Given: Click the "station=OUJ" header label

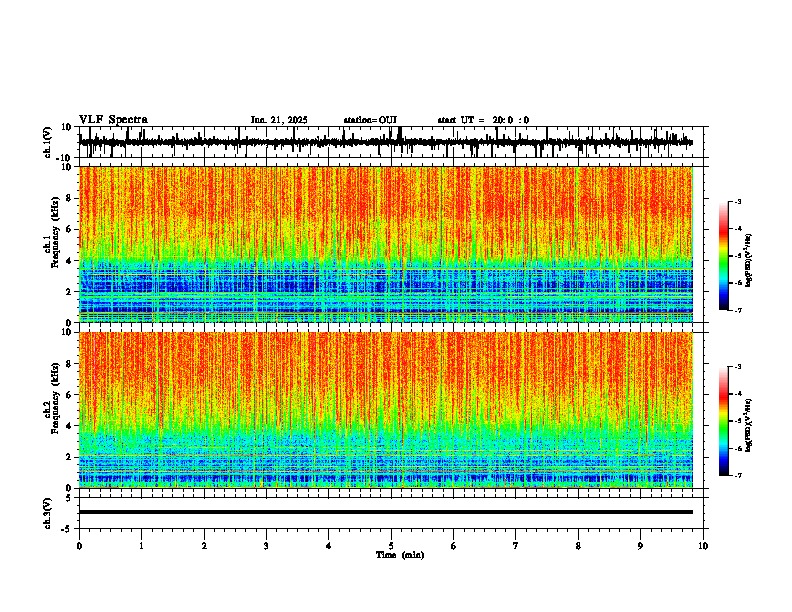Looking at the screenshot, I should pos(370,120).
